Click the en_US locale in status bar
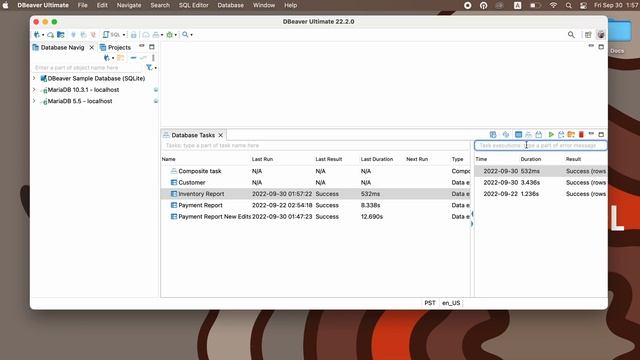640x360 pixels. pos(451,303)
